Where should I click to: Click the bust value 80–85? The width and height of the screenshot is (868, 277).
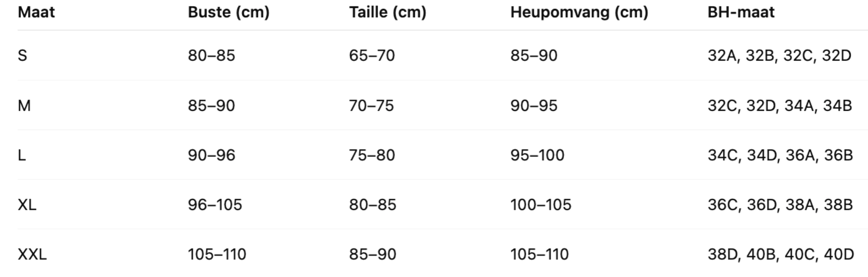pos(211,55)
